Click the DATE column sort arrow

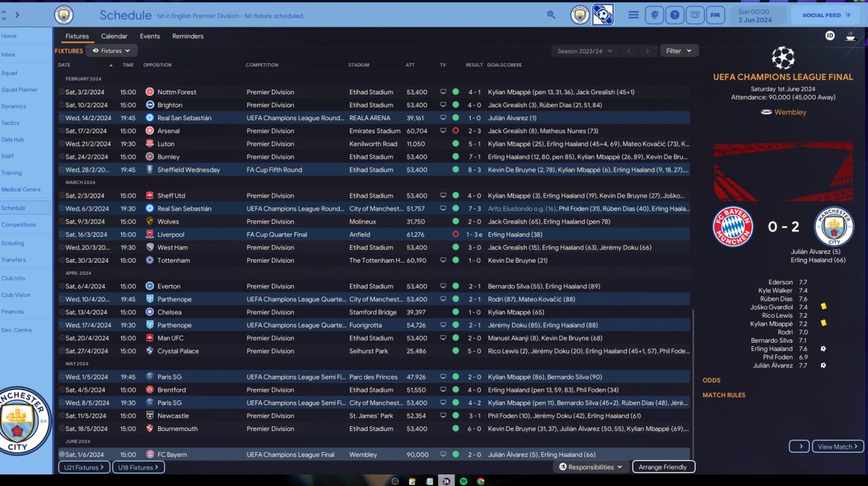pos(111,65)
